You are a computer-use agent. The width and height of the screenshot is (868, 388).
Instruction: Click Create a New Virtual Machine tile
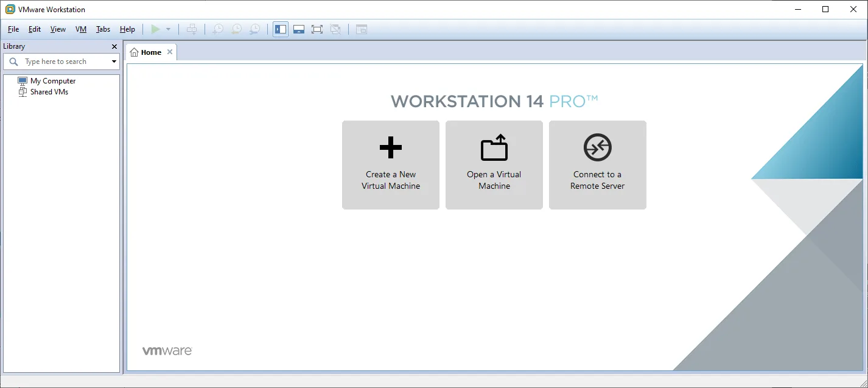tap(391, 165)
